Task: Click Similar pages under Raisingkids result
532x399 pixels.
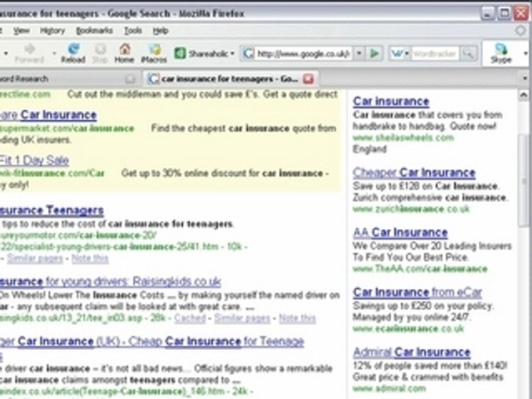Action: (x=242, y=318)
